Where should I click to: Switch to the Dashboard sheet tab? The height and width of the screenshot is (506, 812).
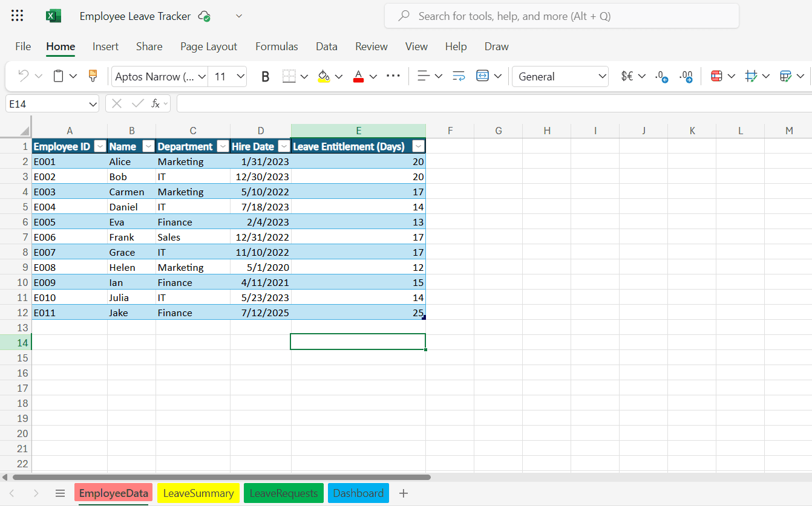[358, 493]
